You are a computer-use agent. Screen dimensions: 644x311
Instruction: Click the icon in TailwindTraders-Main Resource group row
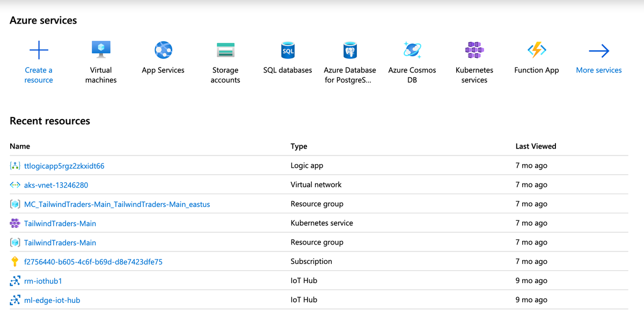(x=15, y=242)
